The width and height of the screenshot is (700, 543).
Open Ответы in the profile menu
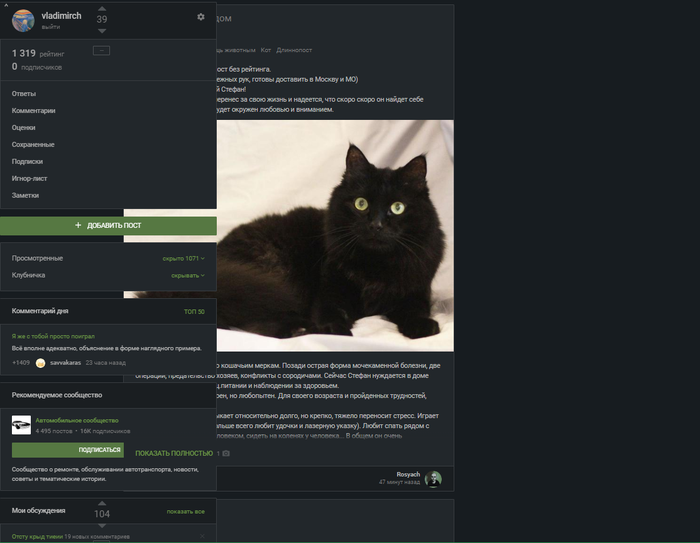coord(24,93)
